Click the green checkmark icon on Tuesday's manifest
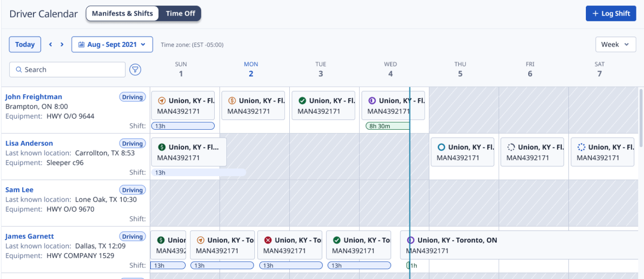 (302, 100)
